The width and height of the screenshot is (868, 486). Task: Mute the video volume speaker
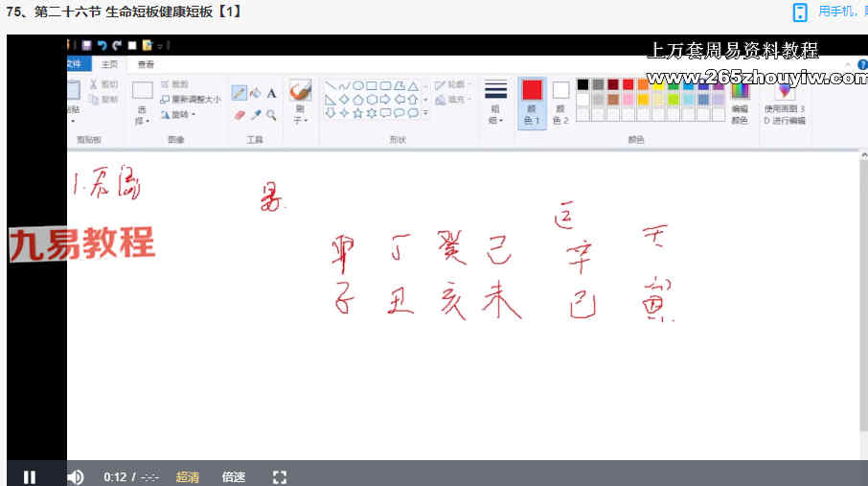click(76, 476)
